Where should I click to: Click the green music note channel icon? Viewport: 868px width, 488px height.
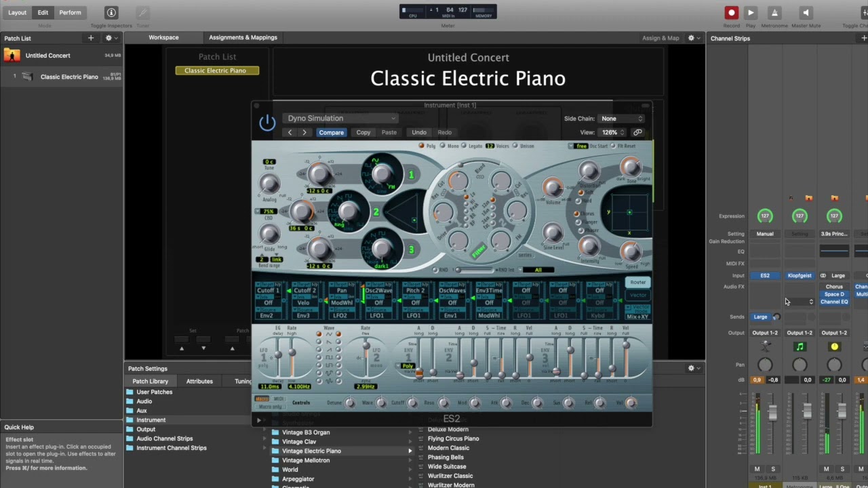pyautogui.click(x=800, y=347)
